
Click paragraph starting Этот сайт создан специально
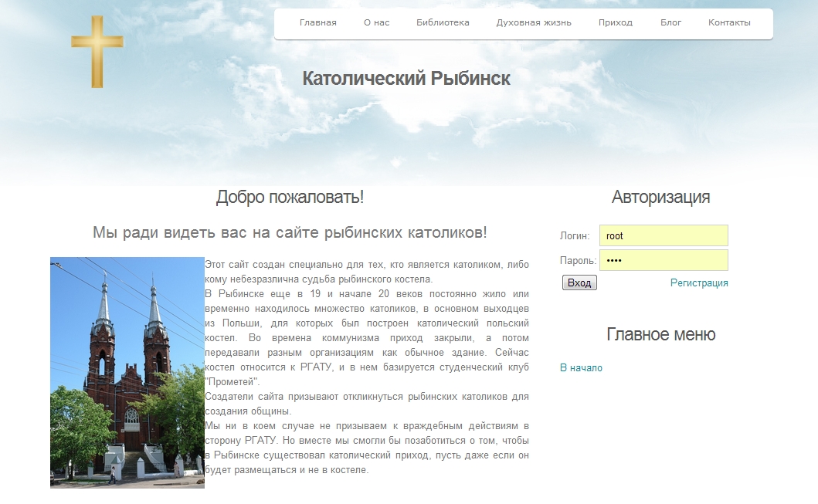pos(367,272)
